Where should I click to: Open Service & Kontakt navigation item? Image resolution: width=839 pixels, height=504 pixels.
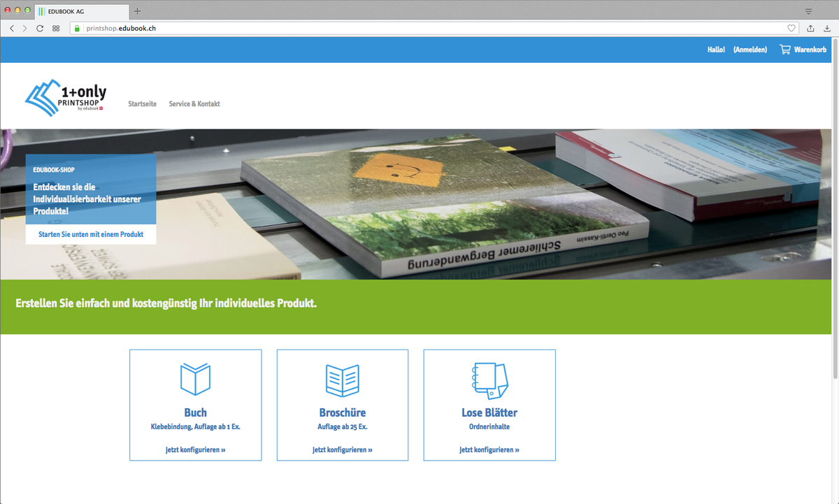click(194, 103)
